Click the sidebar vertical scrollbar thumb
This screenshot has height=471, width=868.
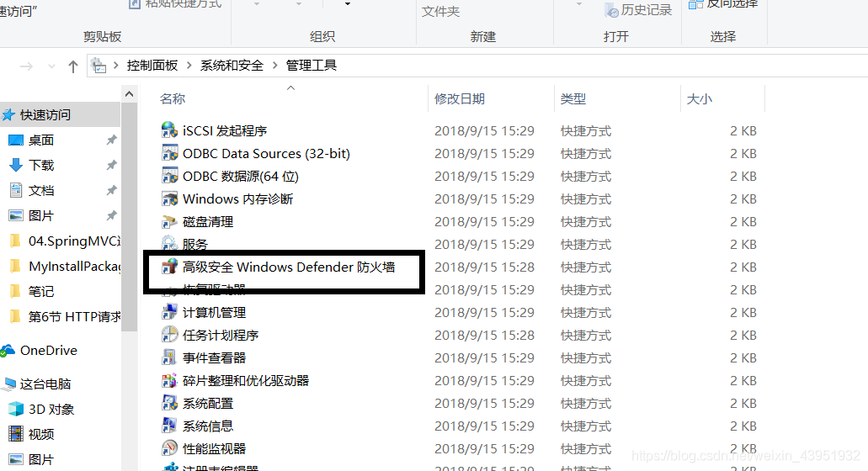(x=129, y=217)
